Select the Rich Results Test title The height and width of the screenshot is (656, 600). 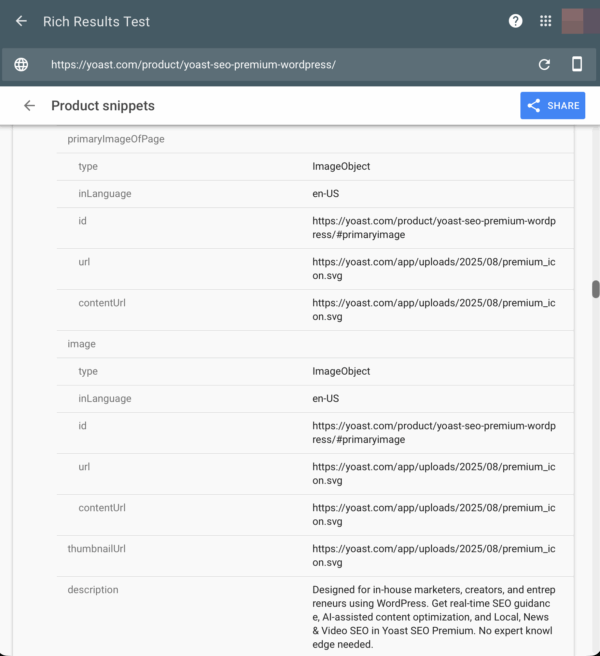click(96, 21)
